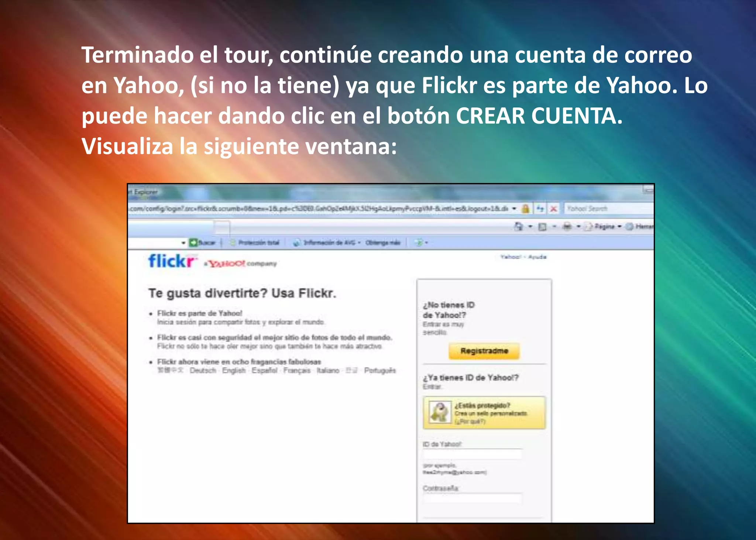The width and height of the screenshot is (756, 540).
Task: Click the browser address bar URL
Action: (x=318, y=209)
